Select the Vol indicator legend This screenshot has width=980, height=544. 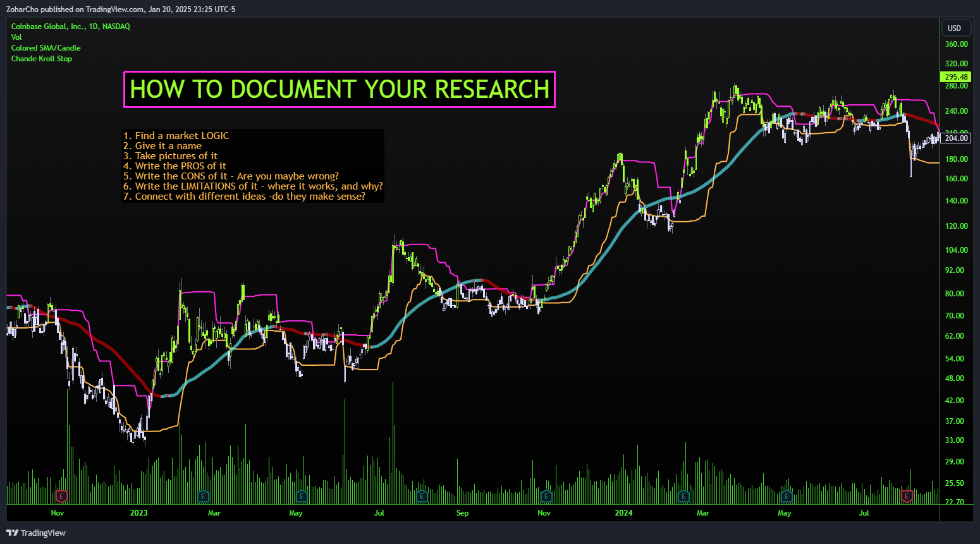[x=16, y=37]
